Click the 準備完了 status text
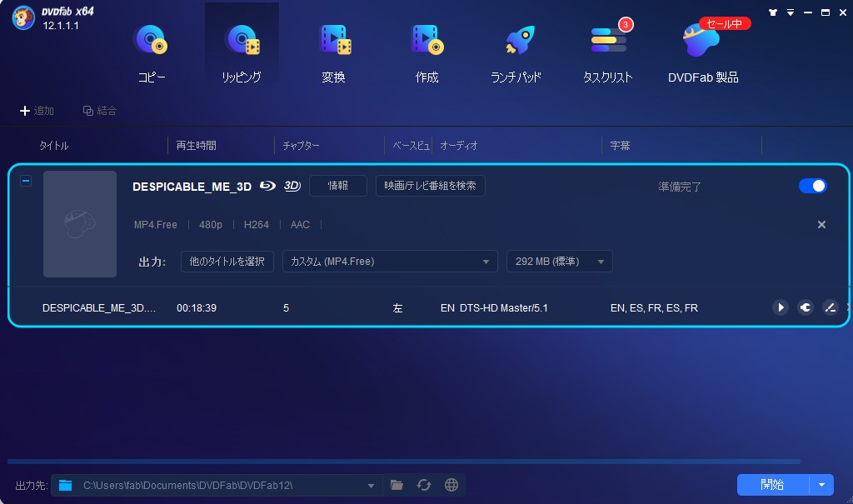853x504 pixels. (680, 187)
